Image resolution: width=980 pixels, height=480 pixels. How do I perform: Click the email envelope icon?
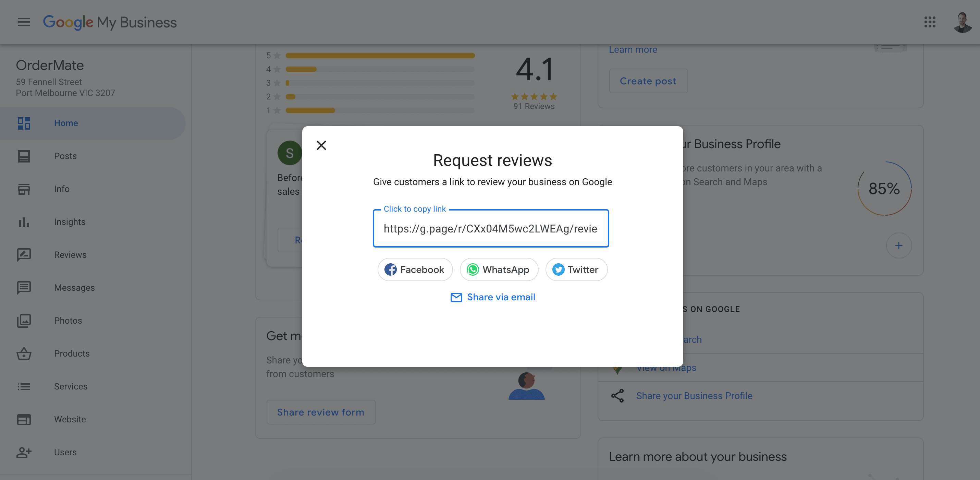(x=456, y=297)
